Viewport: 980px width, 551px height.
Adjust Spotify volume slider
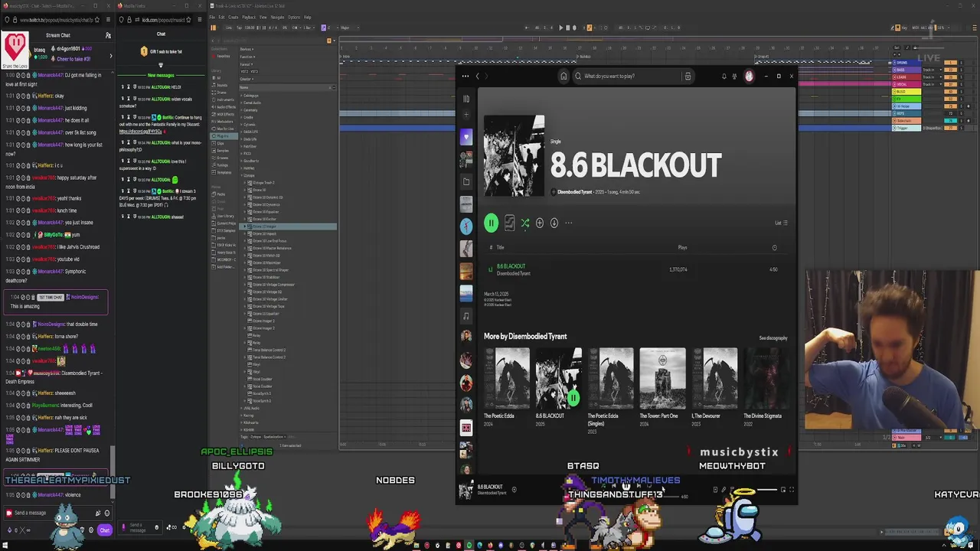coord(767,489)
